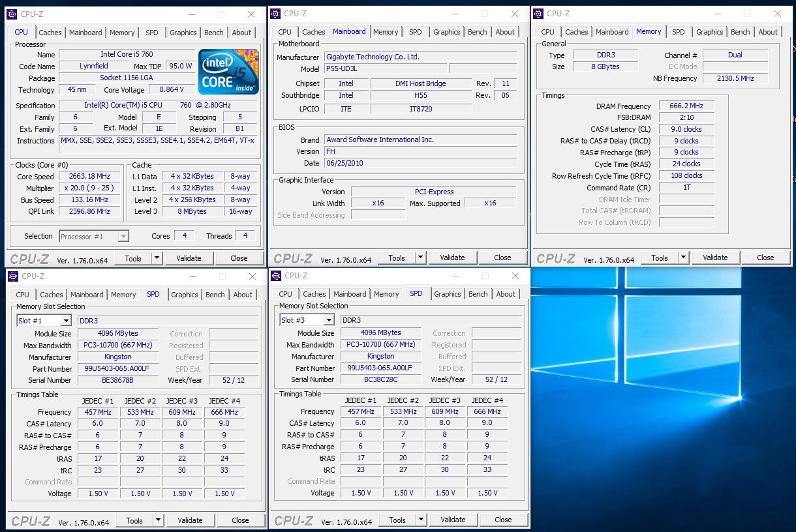Click the DRAM Frequency value 666.2 MHz

point(686,106)
